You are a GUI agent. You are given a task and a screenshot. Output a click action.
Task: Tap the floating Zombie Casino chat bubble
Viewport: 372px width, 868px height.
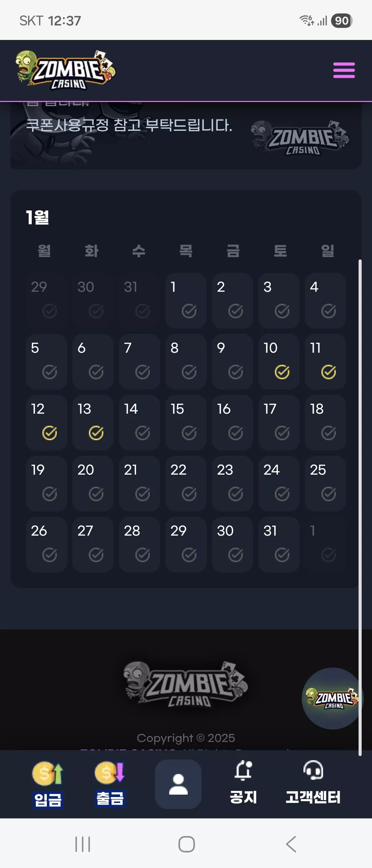tap(332, 698)
